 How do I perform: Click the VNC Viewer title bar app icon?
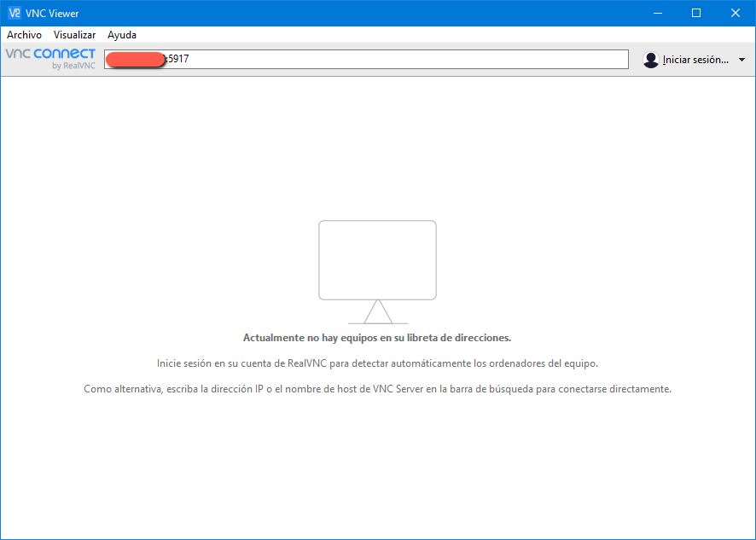[14, 13]
